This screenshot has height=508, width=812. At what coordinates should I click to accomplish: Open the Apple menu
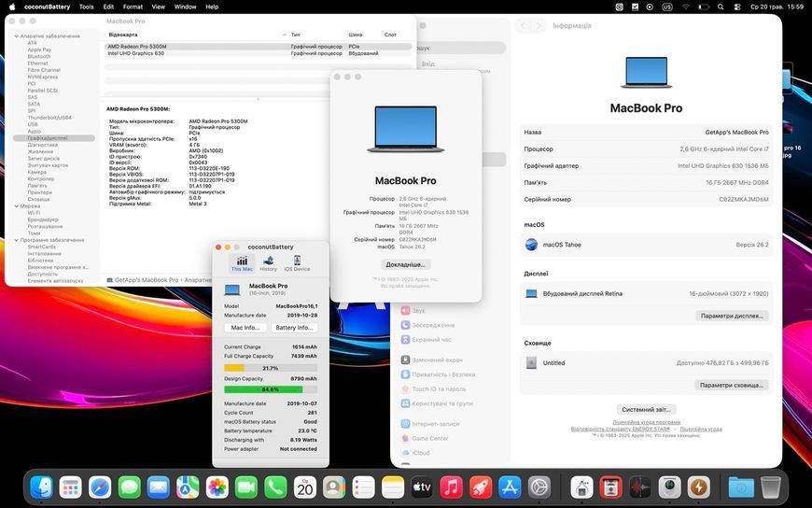12,7
